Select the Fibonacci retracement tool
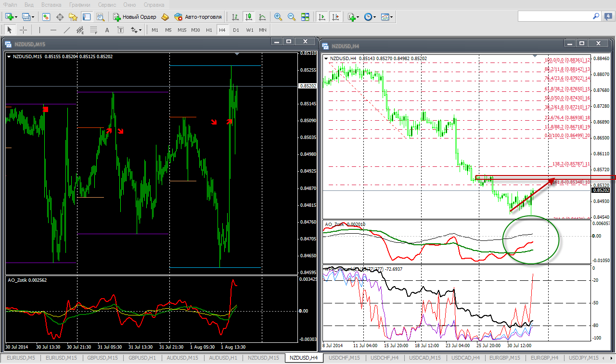 click(93, 30)
